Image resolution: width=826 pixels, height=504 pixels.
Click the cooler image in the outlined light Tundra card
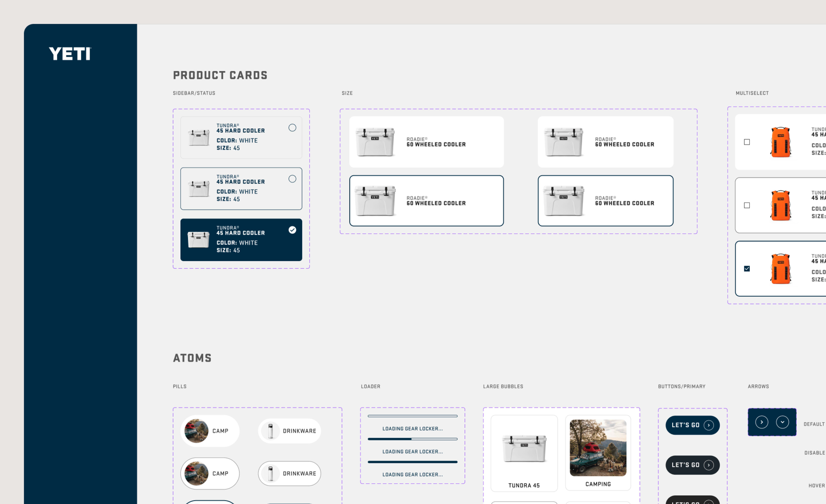[199, 189]
